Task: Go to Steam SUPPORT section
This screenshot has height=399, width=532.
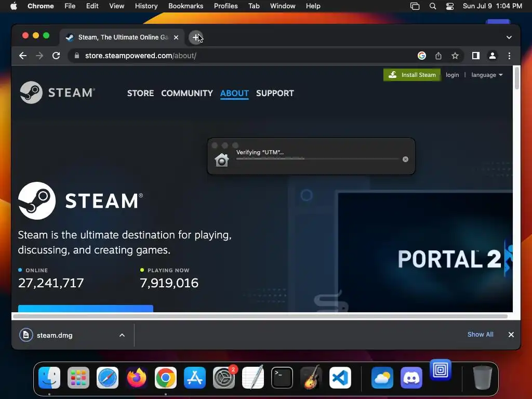Action: [x=275, y=94]
